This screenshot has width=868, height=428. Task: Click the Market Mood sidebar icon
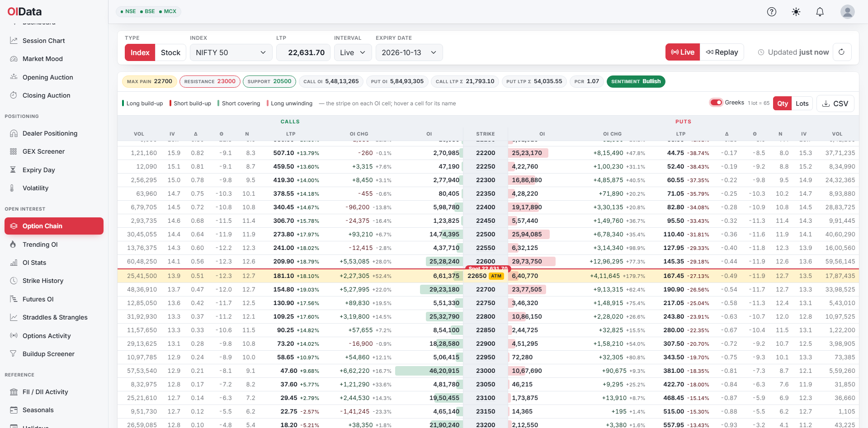coord(14,59)
